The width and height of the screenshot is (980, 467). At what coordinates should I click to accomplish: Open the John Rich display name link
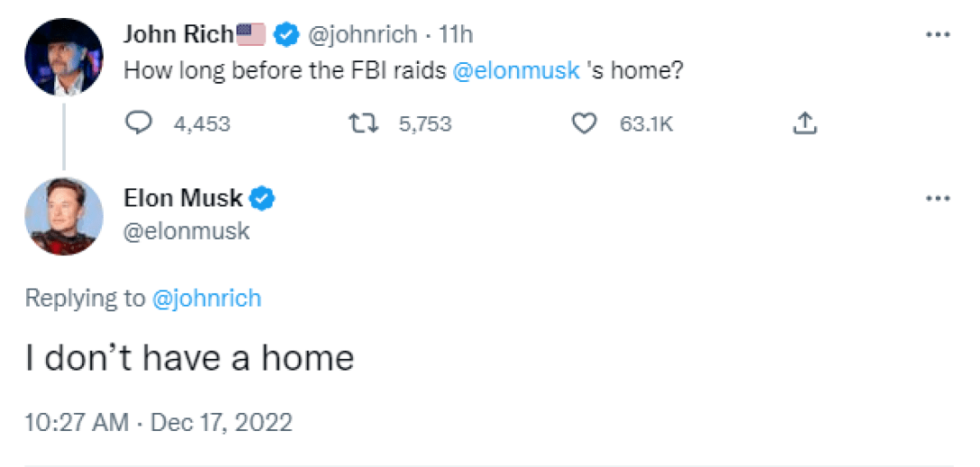[x=178, y=35]
